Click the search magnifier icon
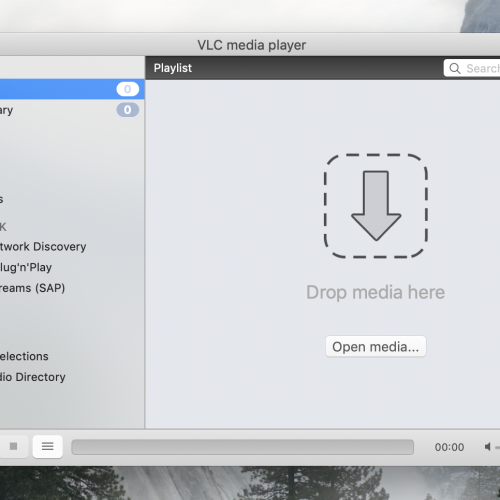 coord(455,68)
